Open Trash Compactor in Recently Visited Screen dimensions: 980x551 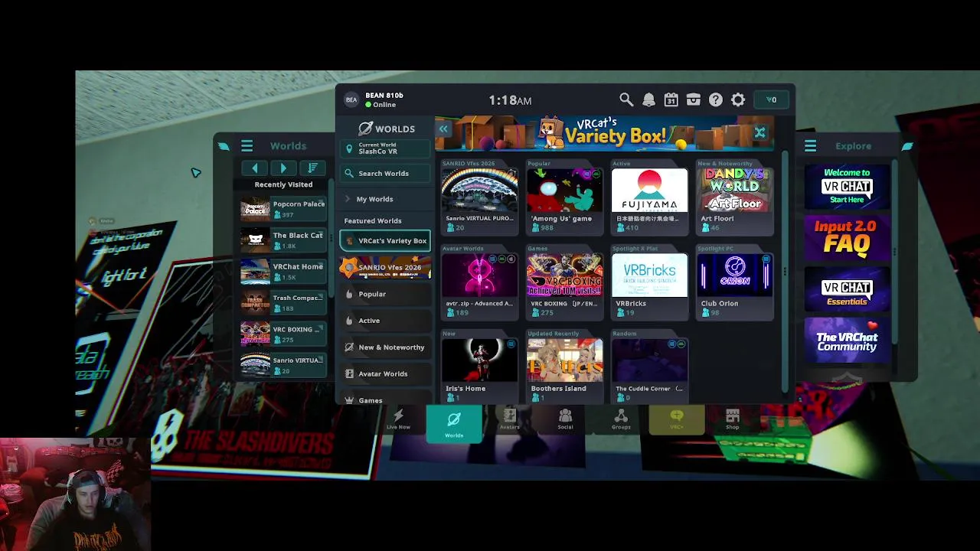pyautogui.click(x=283, y=303)
